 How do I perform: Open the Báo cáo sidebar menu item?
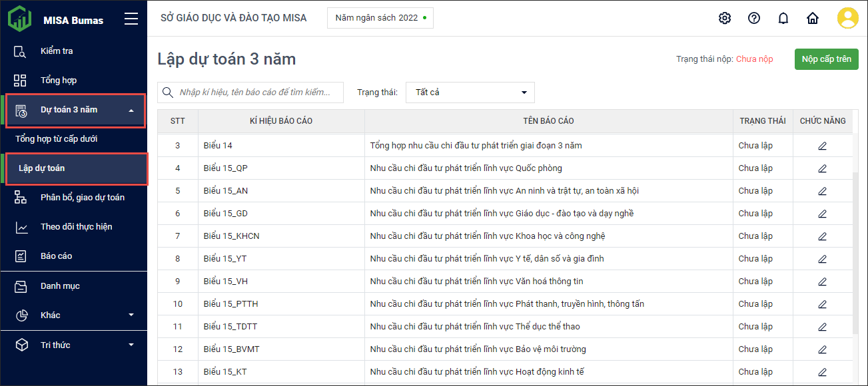56,256
